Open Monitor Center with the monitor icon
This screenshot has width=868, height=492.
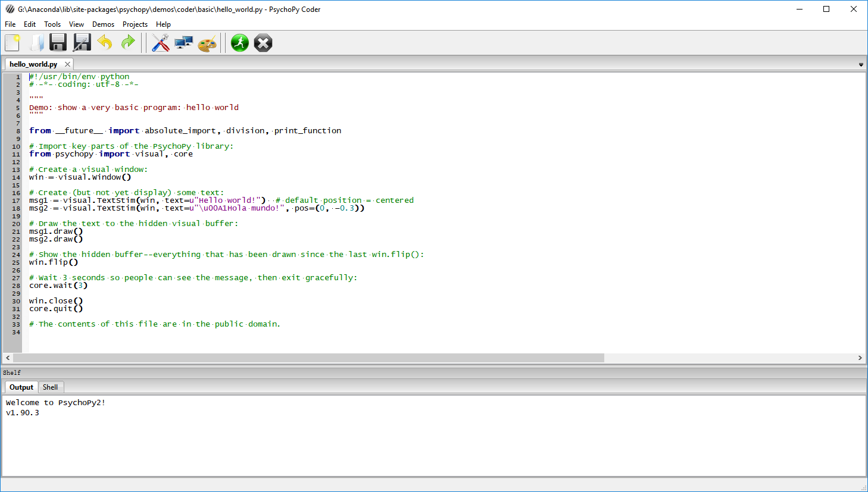tap(183, 43)
